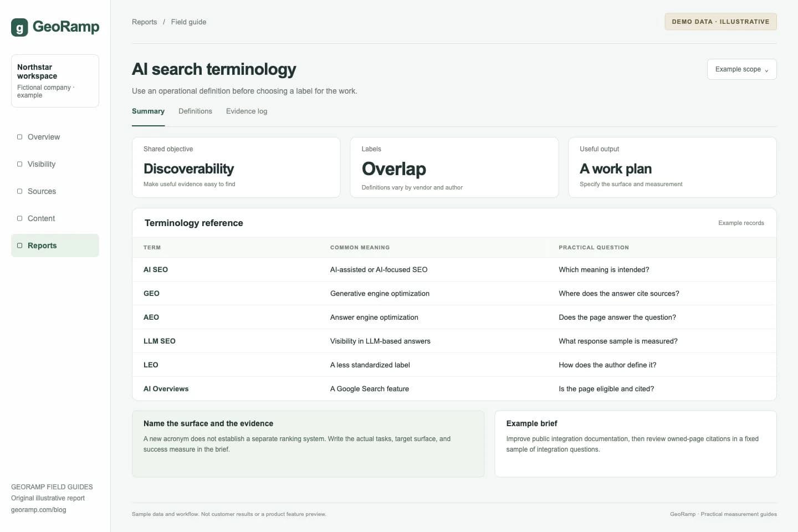Open the Example scope dropdown
Screen dimensions: 798x532
click(741, 69)
